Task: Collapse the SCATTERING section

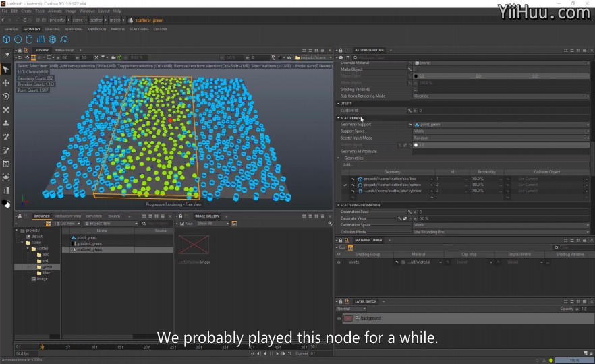Action: [x=339, y=118]
